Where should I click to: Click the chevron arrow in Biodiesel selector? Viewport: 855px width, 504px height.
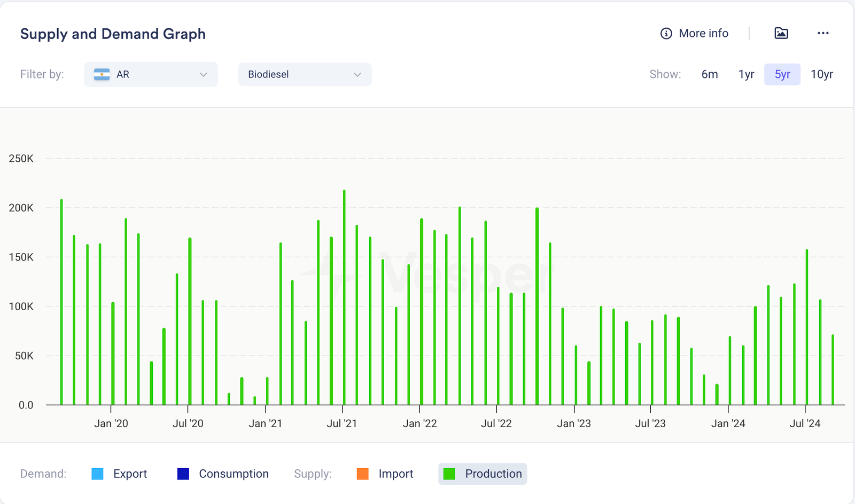pyautogui.click(x=357, y=75)
